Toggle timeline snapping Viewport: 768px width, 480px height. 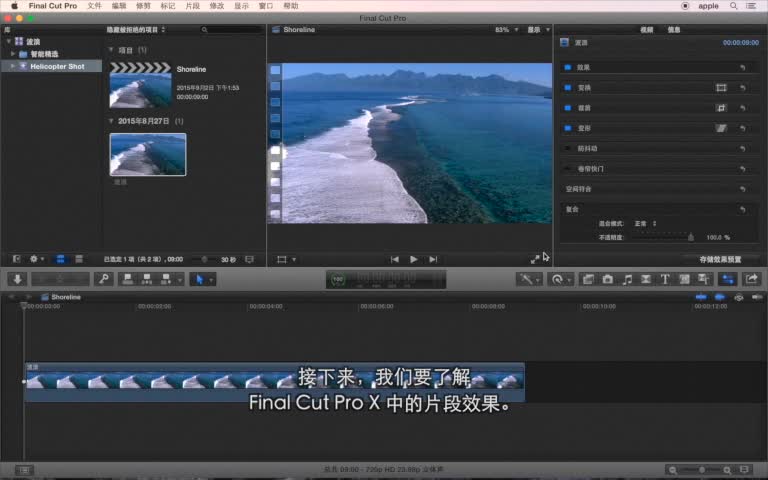point(757,297)
